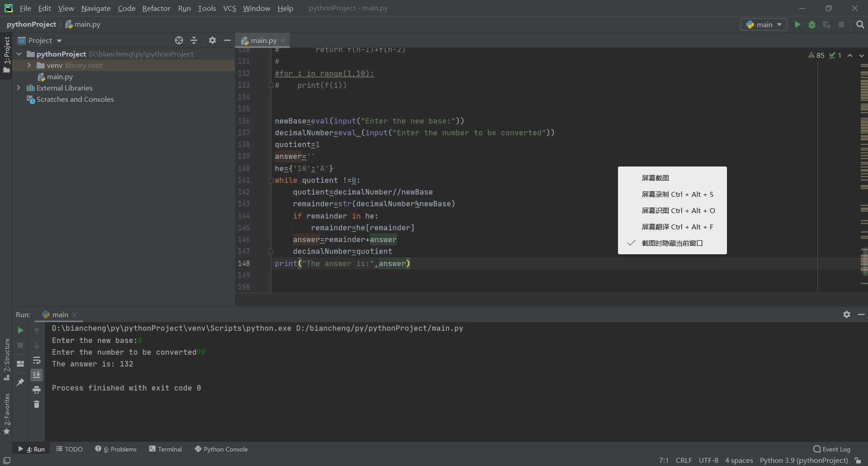Open the main run configuration dropdown
The width and height of the screenshot is (868, 466).
pyautogui.click(x=764, y=24)
